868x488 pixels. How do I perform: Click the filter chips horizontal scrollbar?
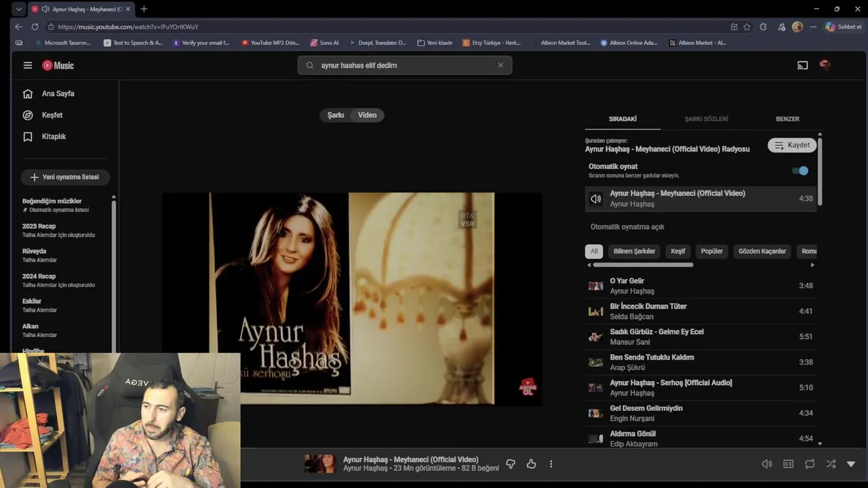pos(642,265)
